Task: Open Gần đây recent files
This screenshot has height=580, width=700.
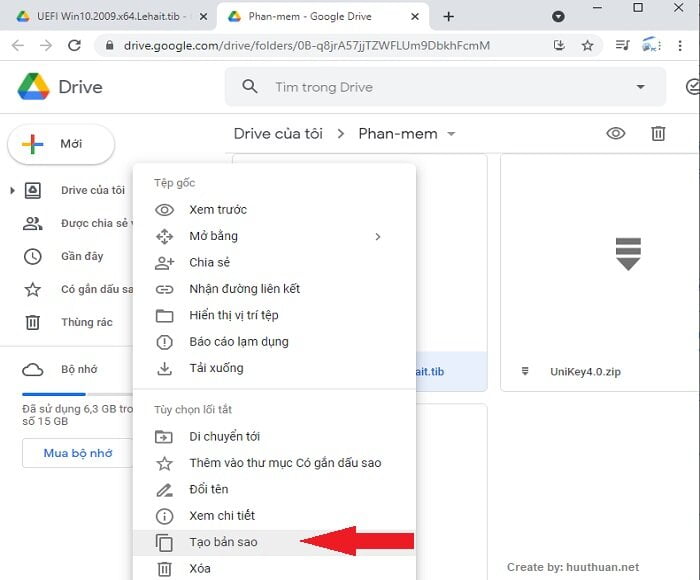Action: tap(82, 256)
